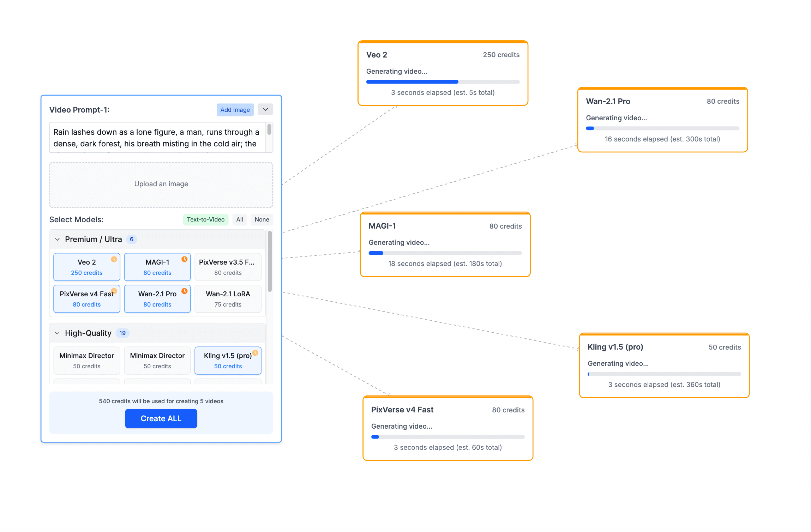The width and height of the screenshot is (811, 532).
Task: Click the Add Image button
Action: tap(235, 110)
